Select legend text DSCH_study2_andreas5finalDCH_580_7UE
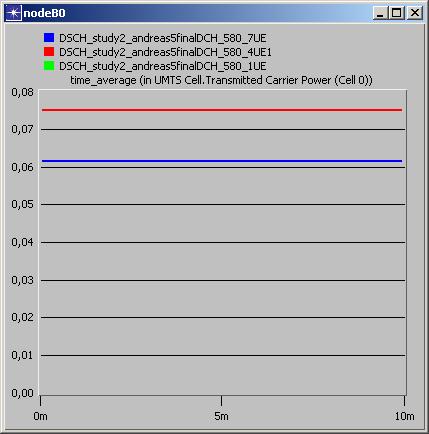 click(x=163, y=38)
